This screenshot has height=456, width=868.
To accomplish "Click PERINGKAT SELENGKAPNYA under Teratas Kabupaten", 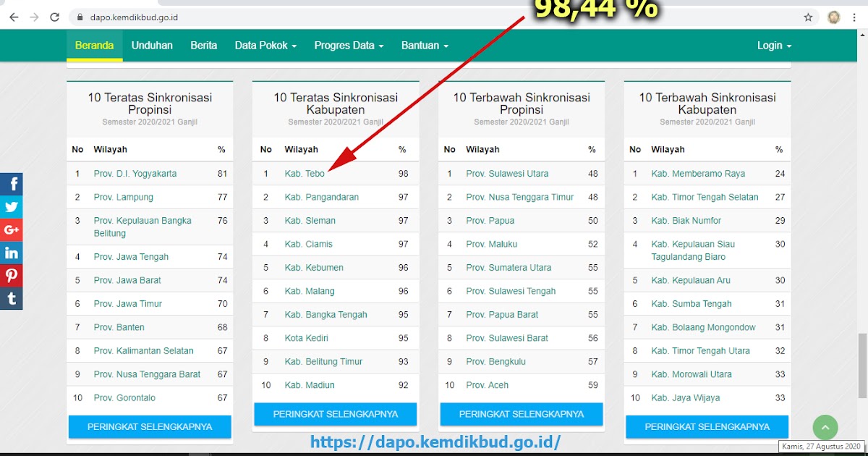I will pyautogui.click(x=335, y=414).
